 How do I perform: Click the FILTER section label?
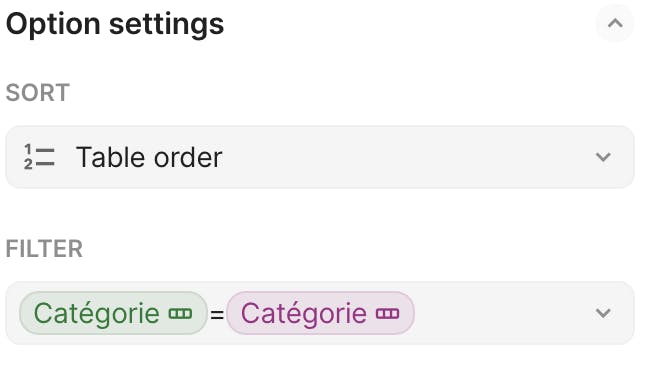tap(44, 249)
